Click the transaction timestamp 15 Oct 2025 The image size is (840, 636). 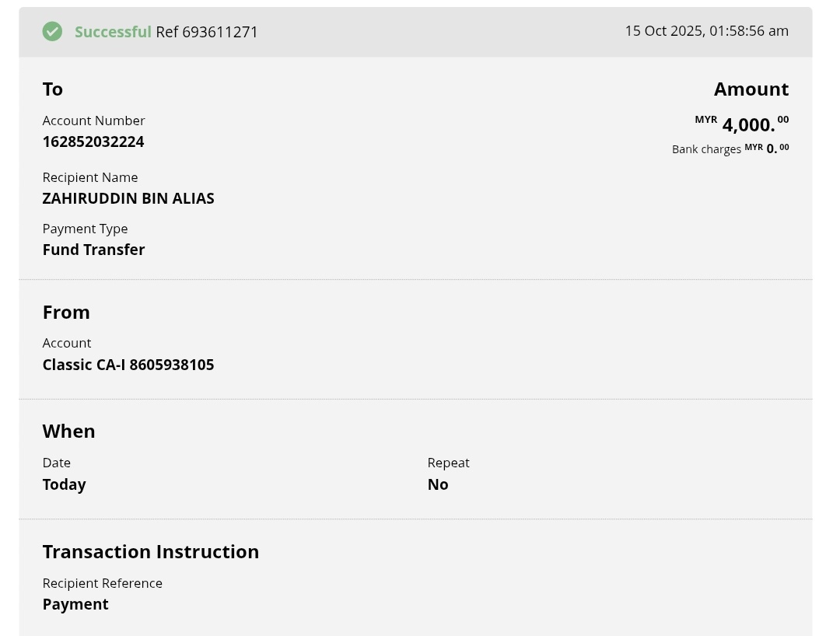coord(706,31)
